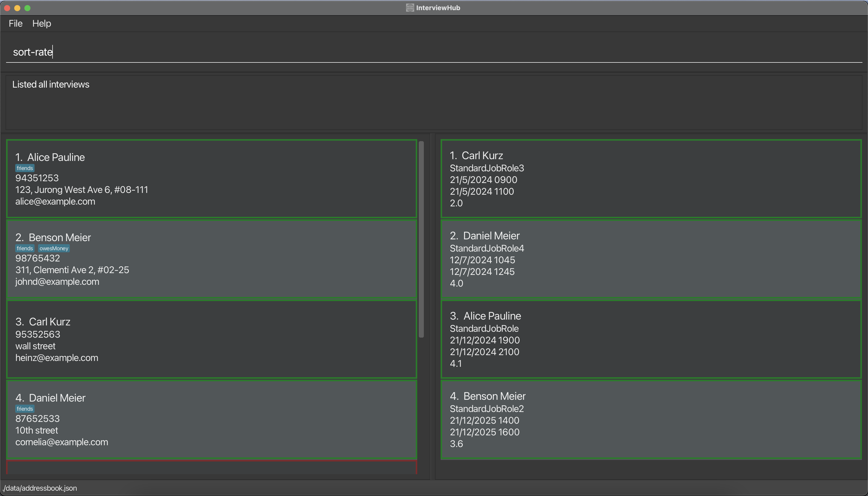Click email heinz@example.com
This screenshot has height=496, width=868.
(x=57, y=358)
